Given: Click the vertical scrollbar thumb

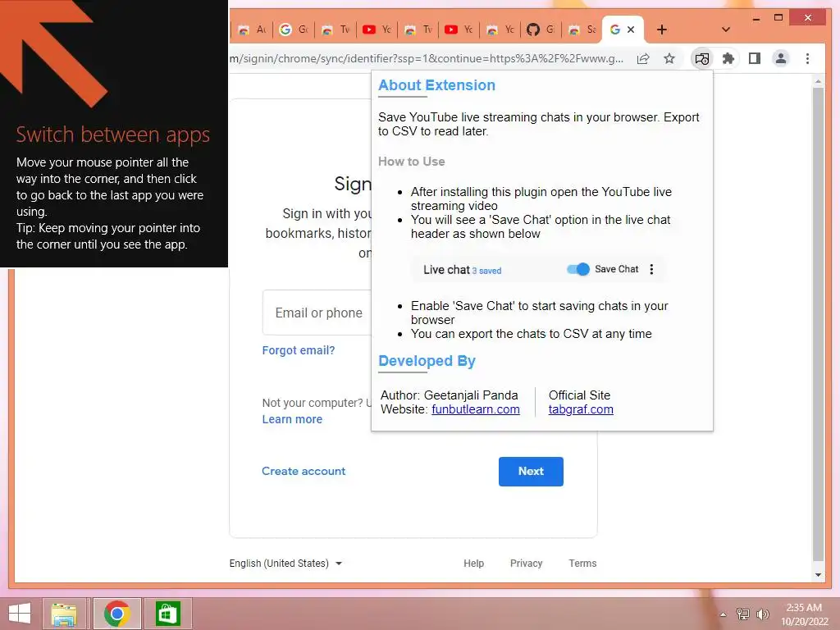Looking at the screenshot, I should (x=818, y=323).
